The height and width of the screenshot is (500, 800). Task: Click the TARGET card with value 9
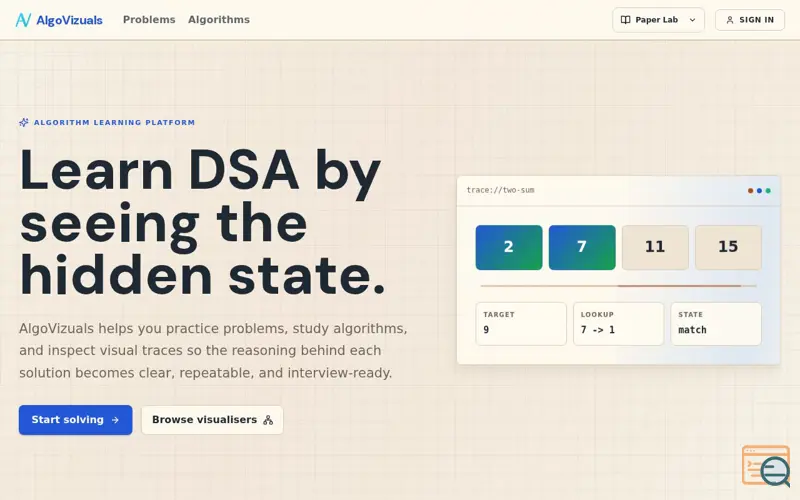tap(521, 324)
